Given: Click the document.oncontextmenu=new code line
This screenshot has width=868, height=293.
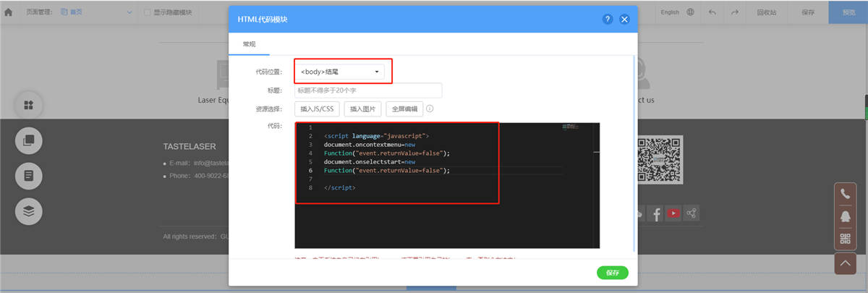Looking at the screenshot, I should 370,145.
